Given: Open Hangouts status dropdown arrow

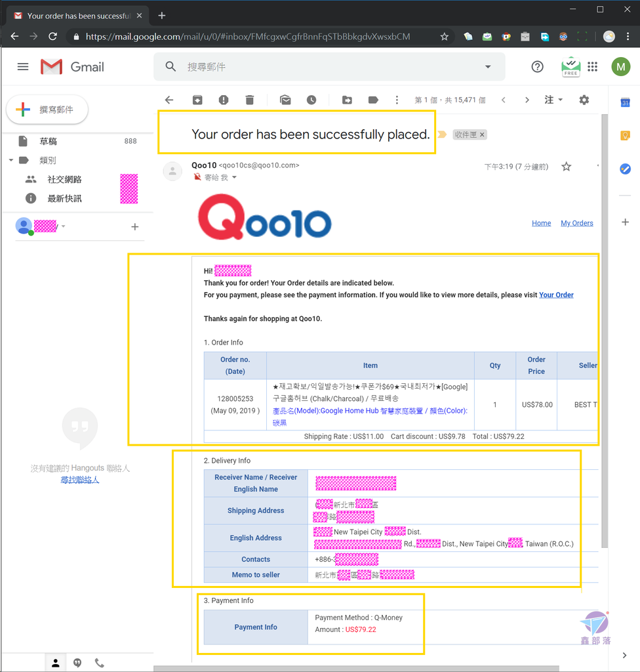Looking at the screenshot, I should point(64,226).
